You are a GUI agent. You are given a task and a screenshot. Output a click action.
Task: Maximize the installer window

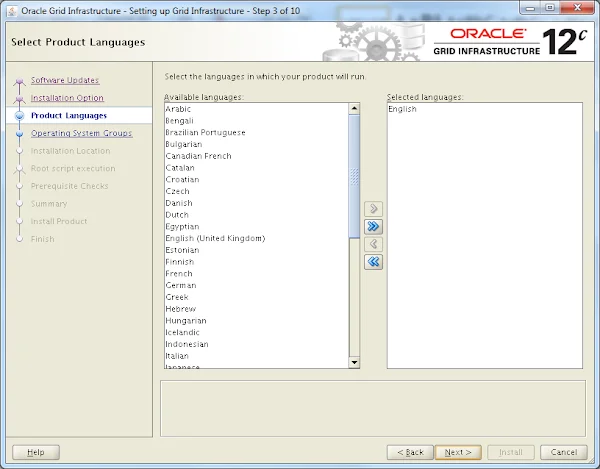(x=550, y=8)
